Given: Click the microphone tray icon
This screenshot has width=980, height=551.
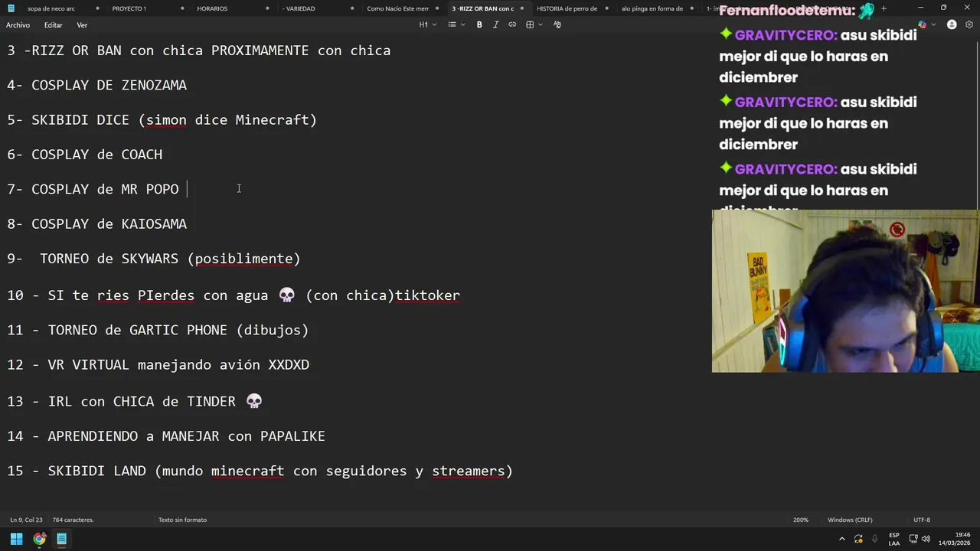Looking at the screenshot, I should (874, 539).
